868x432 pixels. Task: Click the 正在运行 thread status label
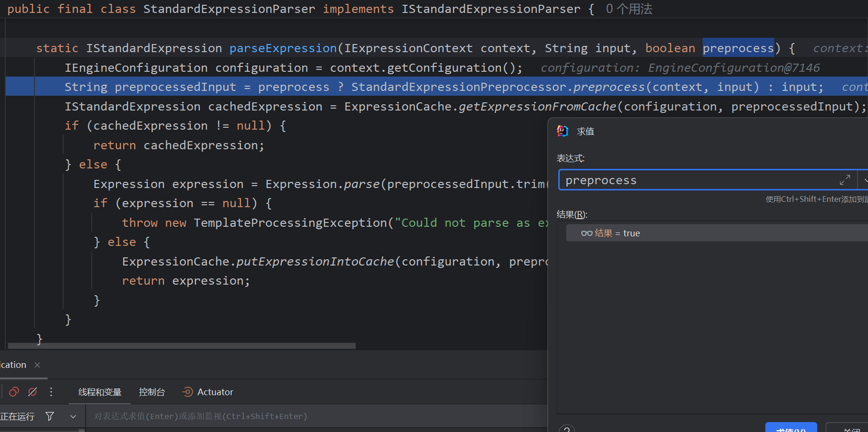(17, 416)
